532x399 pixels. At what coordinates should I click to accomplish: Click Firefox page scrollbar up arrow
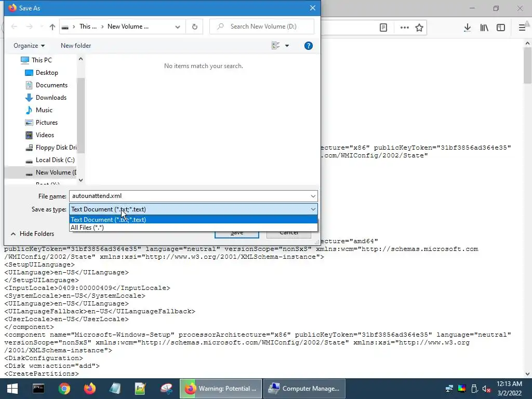pyautogui.click(x=528, y=44)
